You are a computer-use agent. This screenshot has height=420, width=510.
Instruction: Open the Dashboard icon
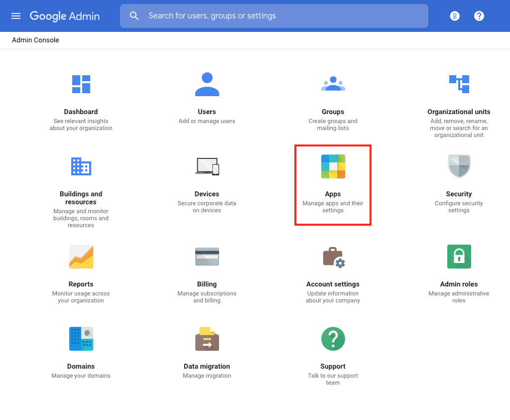click(81, 84)
